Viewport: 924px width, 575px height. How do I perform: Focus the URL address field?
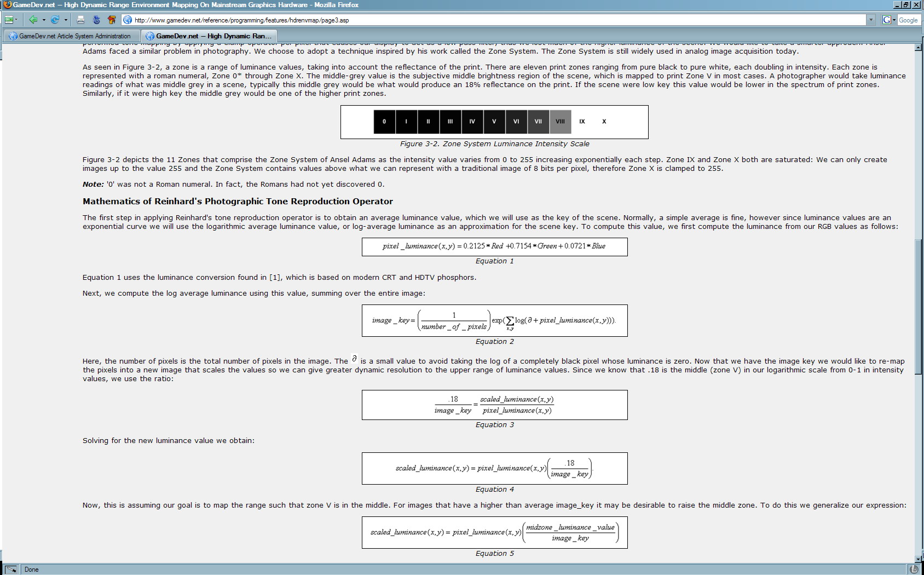pos(498,20)
